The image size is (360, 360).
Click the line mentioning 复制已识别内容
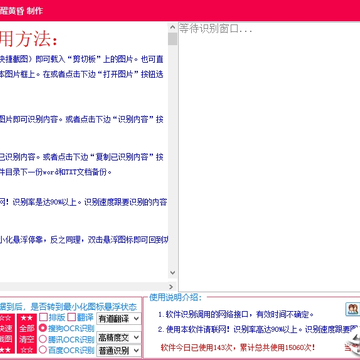click(82, 157)
